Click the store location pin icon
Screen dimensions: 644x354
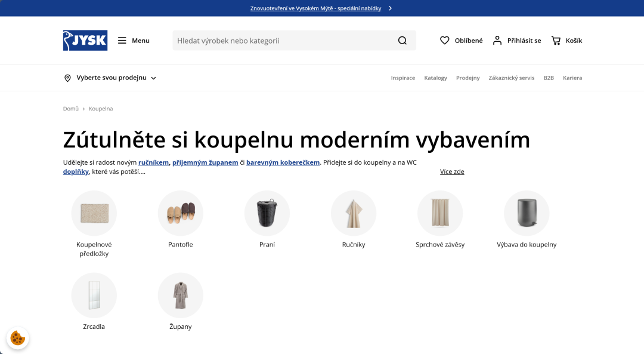(x=67, y=78)
